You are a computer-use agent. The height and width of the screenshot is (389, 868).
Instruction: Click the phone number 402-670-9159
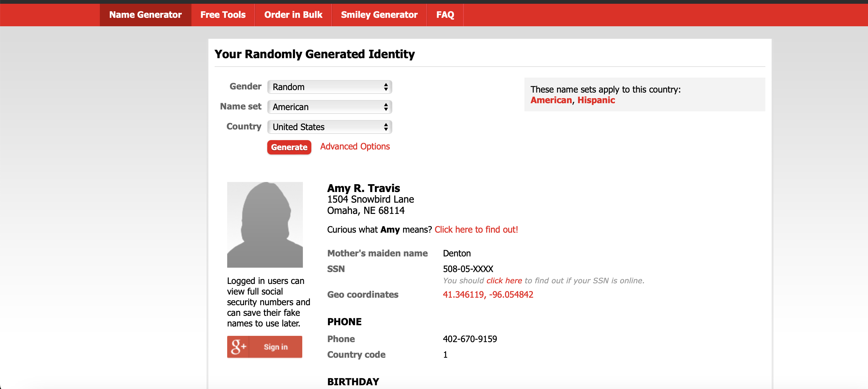(x=469, y=339)
